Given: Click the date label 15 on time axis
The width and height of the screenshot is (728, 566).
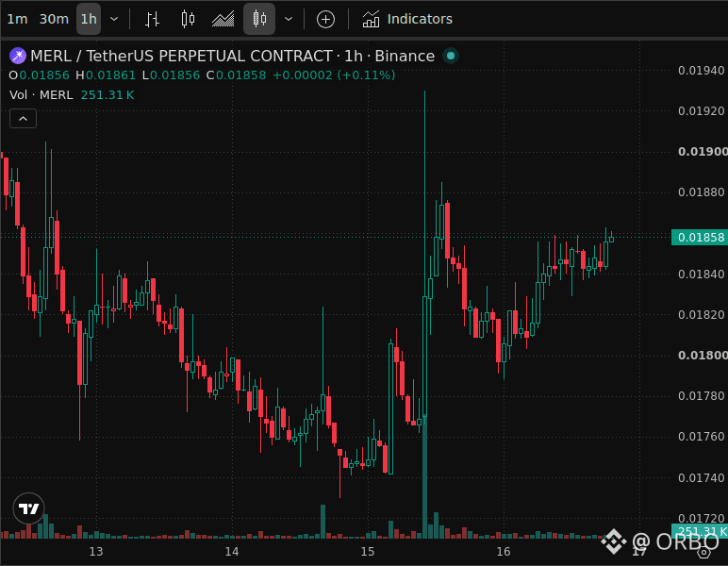Looking at the screenshot, I should pos(367,552).
